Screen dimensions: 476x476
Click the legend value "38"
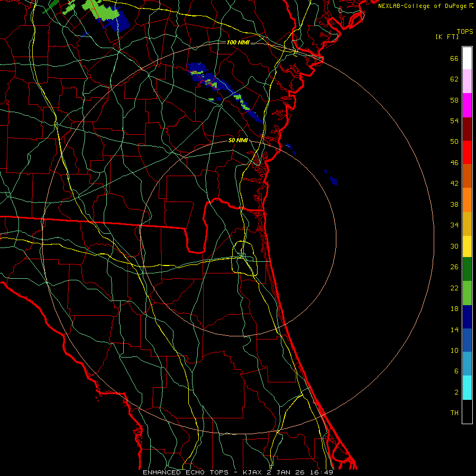[454, 204]
